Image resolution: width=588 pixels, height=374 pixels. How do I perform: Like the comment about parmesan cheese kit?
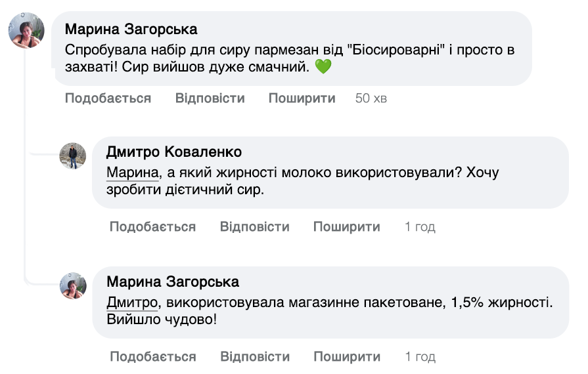coord(108,98)
